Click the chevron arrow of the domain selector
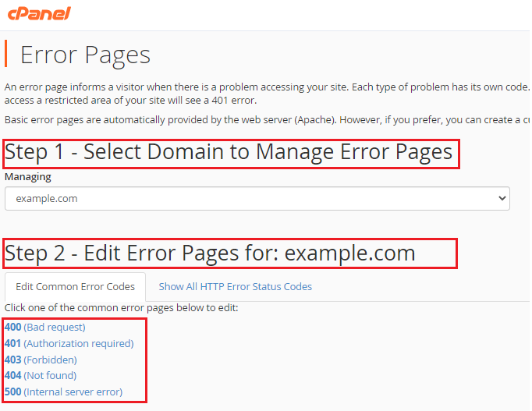 point(500,199)
